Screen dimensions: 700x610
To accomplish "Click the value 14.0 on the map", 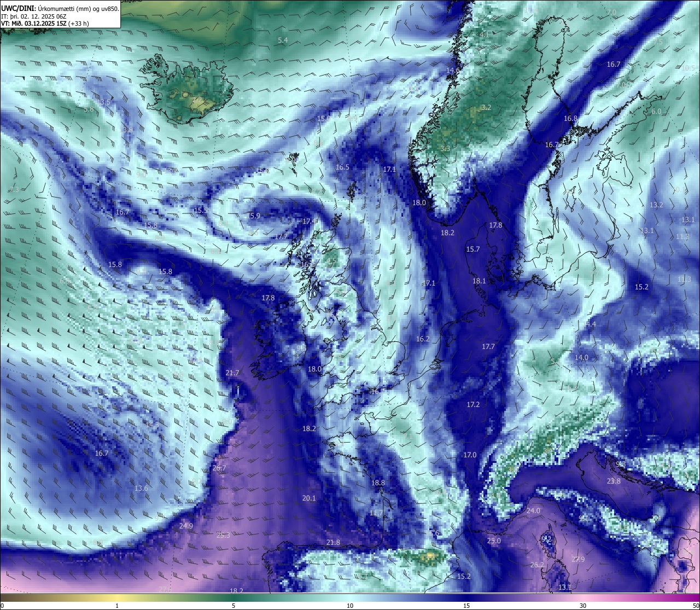I will point(581,358).
